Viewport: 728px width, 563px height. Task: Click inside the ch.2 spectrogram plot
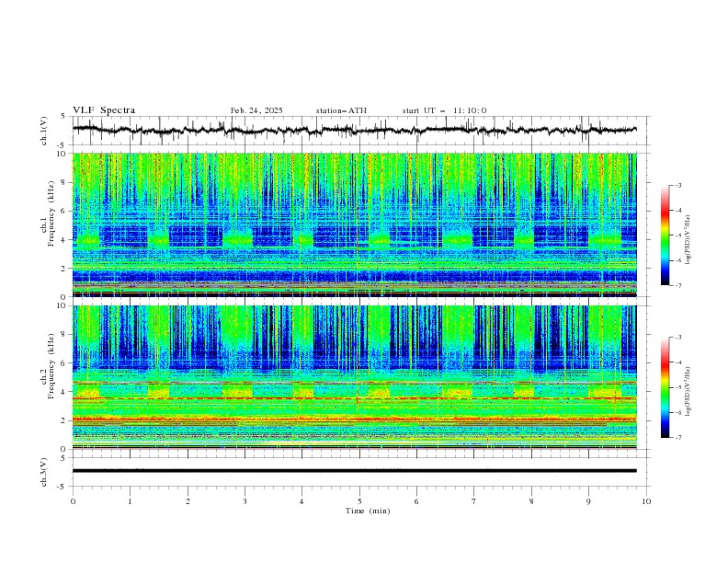click(x=354, y=377)
